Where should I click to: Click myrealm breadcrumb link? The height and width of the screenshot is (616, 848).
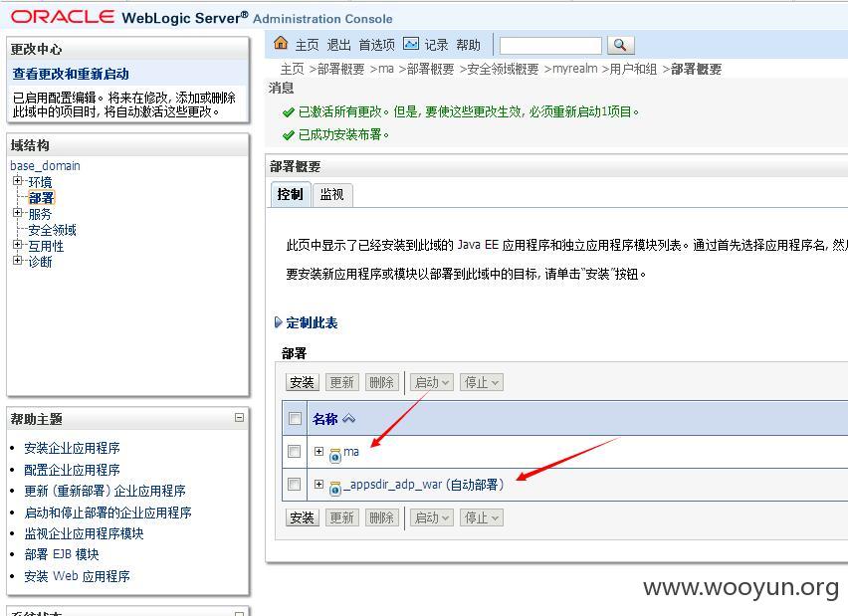[x=575, y=69]
